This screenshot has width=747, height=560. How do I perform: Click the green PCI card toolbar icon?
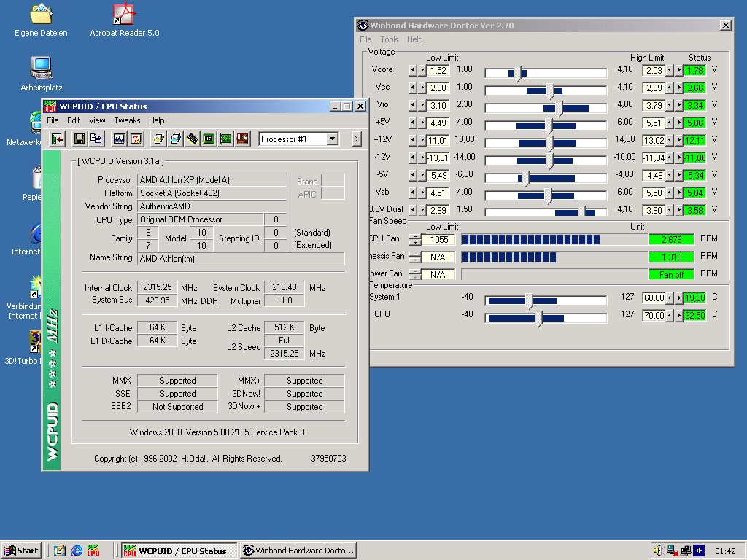(x=226, y=139)
